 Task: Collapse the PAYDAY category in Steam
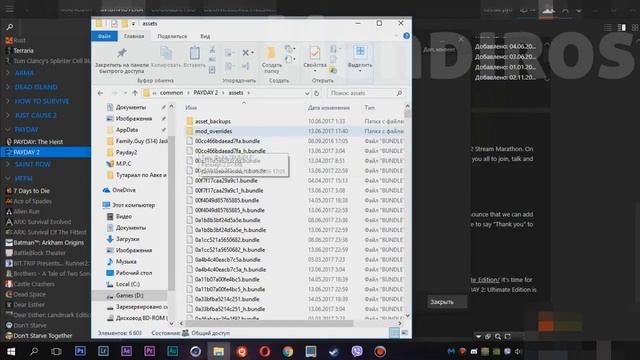[x=8, y=129]
